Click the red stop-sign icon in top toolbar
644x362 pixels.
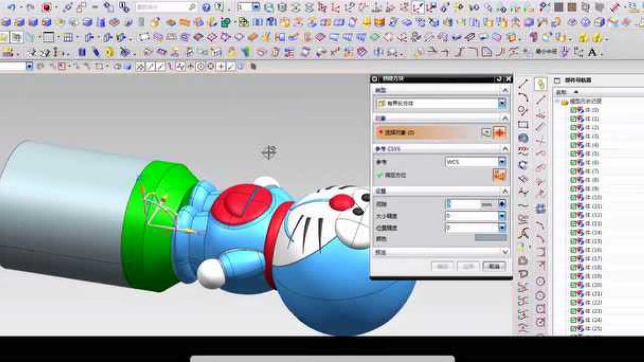[x=46, y=7]
